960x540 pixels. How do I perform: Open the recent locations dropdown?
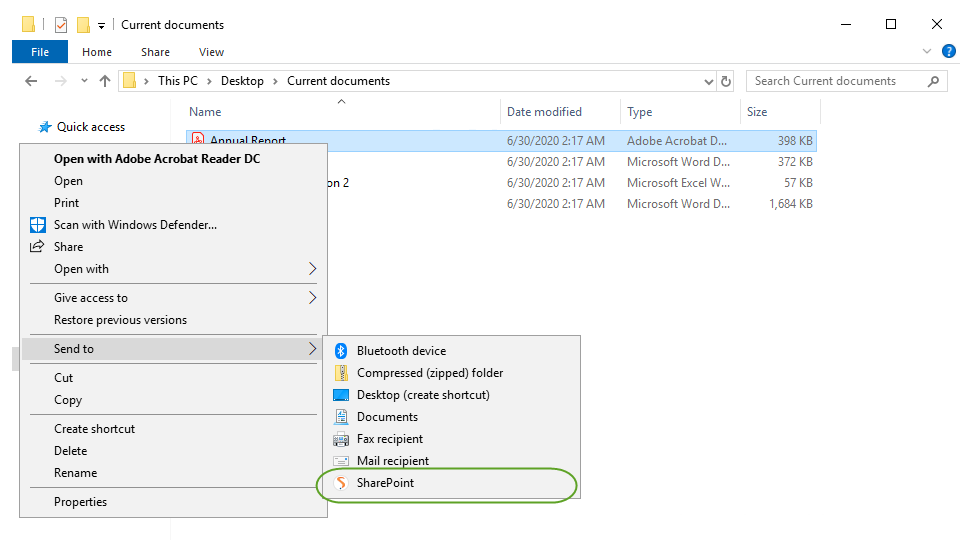click(x=84, y=81)
